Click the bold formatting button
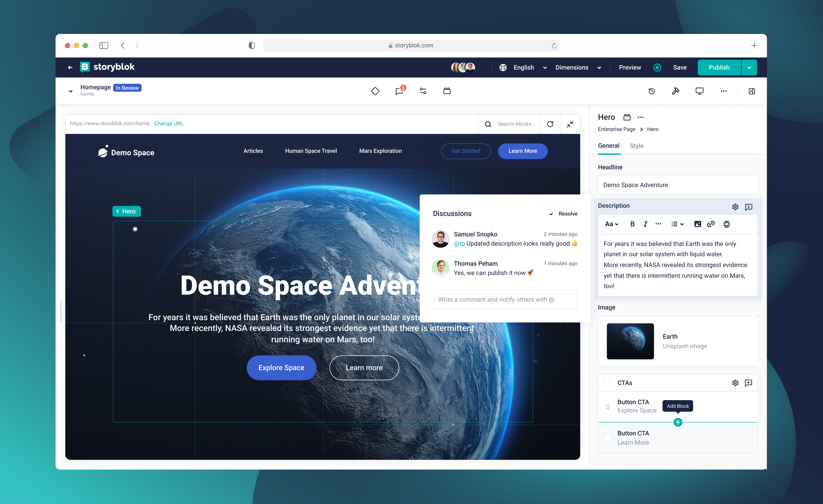823x504 pixels. point(632,224)
